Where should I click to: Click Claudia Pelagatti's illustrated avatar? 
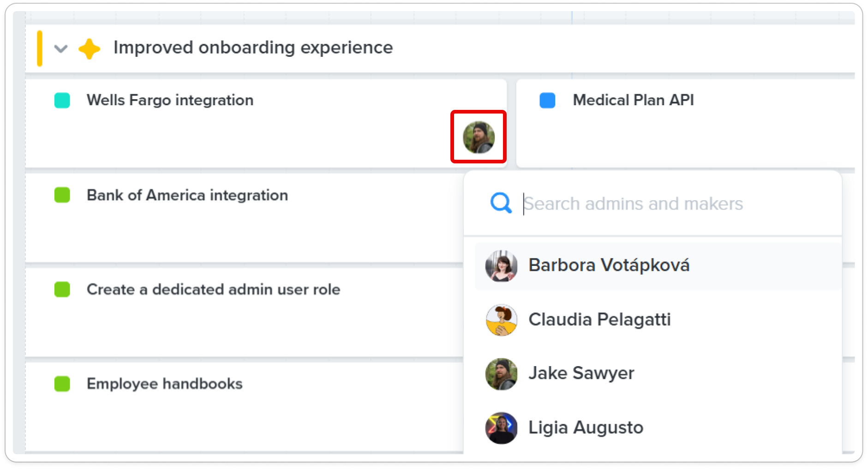[x=501, y=320]
